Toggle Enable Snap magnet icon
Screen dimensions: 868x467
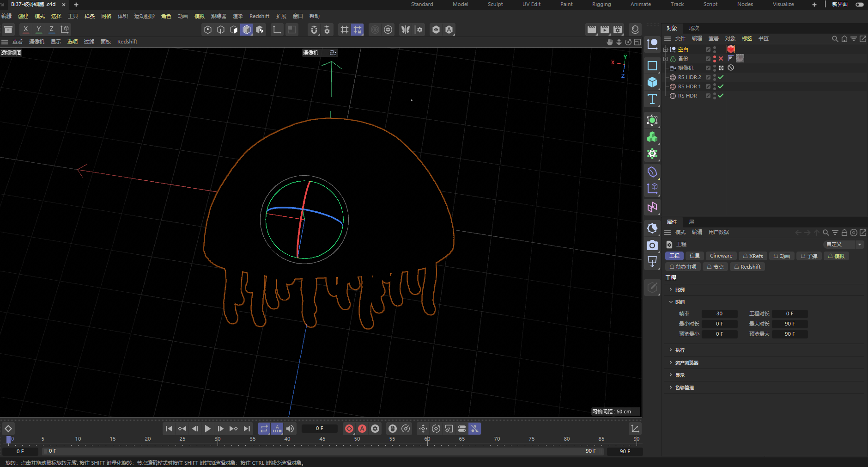314,30
